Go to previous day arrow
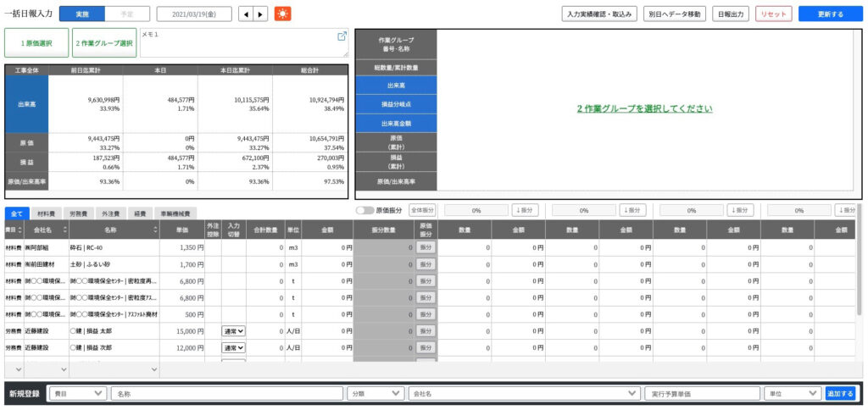The image size is (868, 410). coord(246,14)
